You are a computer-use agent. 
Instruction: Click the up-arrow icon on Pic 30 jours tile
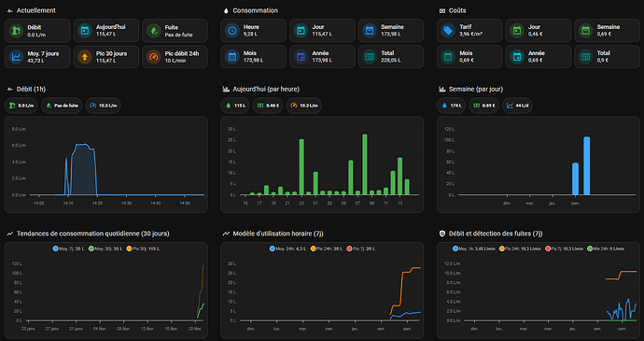tap(85, 57)
